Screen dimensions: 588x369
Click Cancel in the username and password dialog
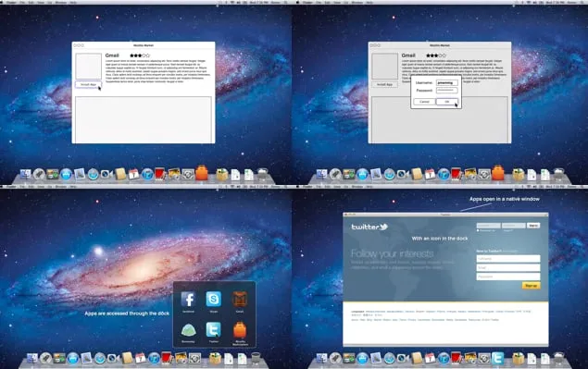[424, 102]
